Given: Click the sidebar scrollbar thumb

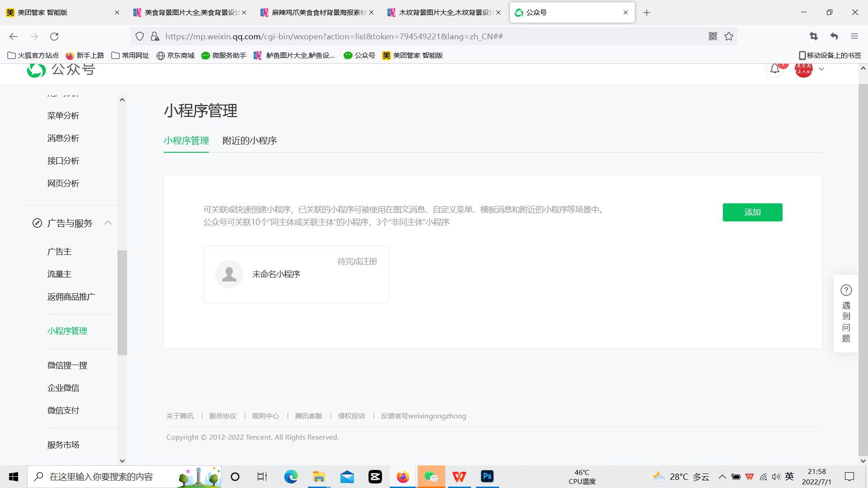Looking at the screenshot, I should (122, 303).
